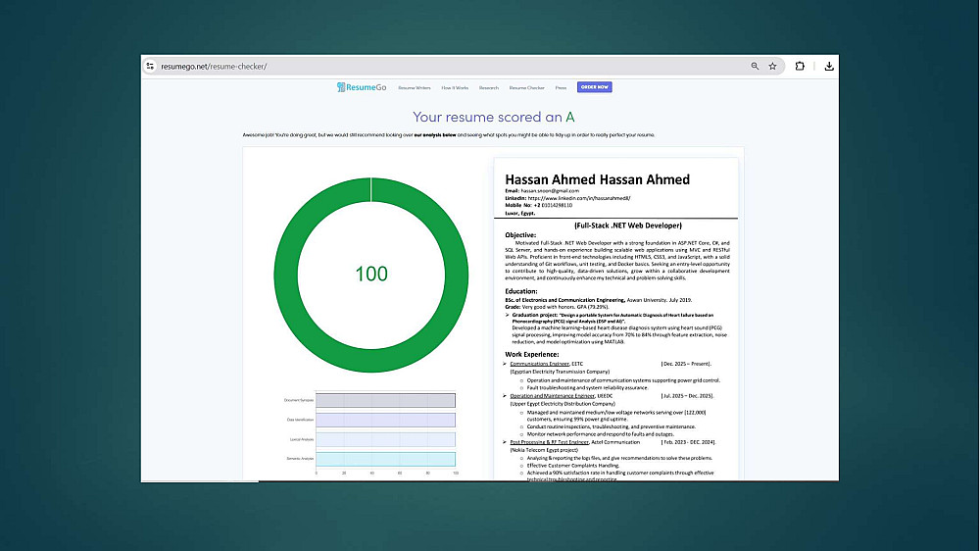Click the email address hassan.snoon@gmail.com
Viewport: 980px width, 551px height.
pyautogui.click(x=550, y=191)
